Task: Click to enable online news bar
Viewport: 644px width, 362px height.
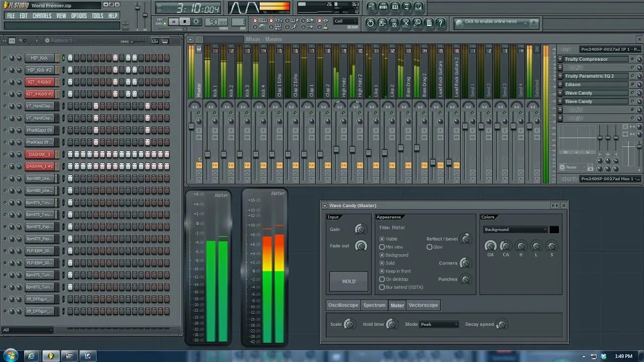Action: [x=496, y=23]
